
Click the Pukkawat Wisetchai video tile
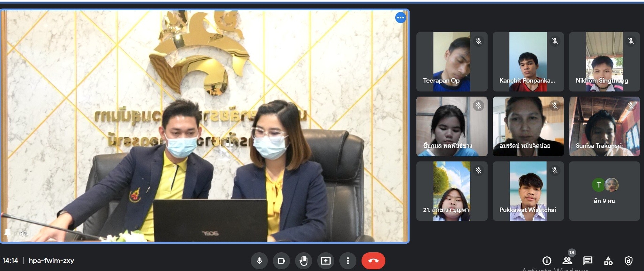pyautogui.click(x=528, y=191)
